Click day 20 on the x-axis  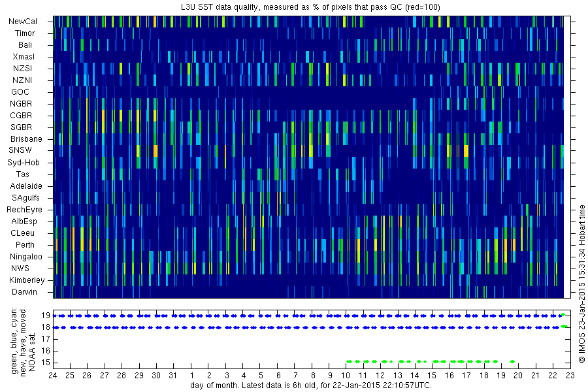pyautogui.click(x=518, y=376)
